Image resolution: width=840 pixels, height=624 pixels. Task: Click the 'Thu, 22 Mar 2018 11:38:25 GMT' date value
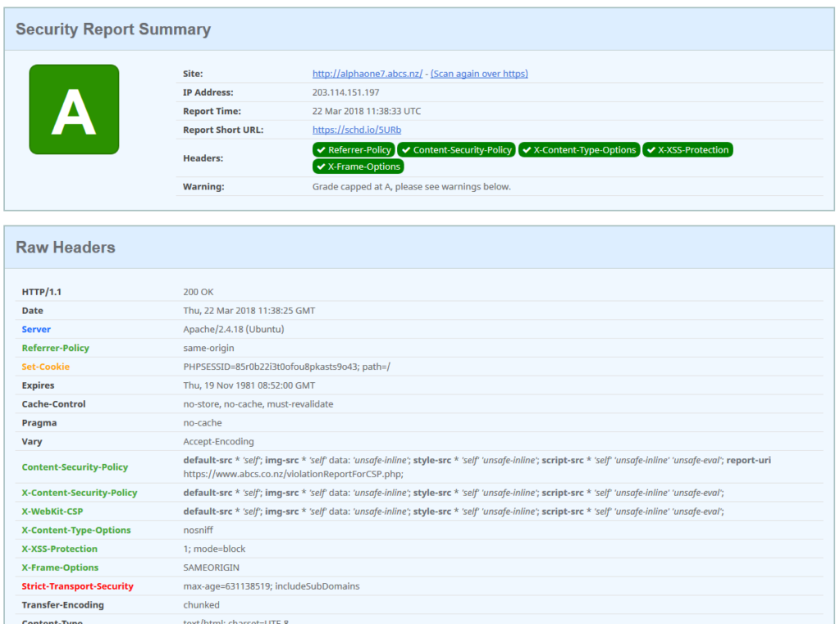pyautogui.click(x=249, y=311)
